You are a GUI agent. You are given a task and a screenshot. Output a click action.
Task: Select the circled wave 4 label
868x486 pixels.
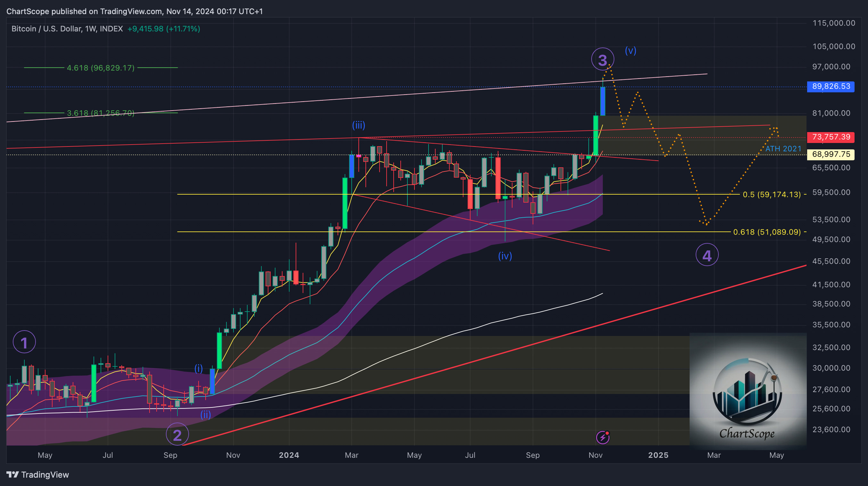pos(707,255)
